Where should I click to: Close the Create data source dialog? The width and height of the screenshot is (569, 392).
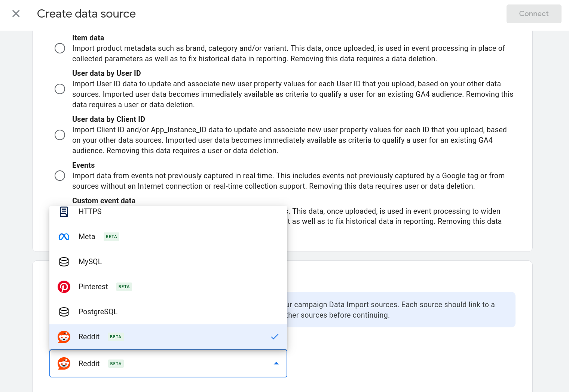pos(16,14)
